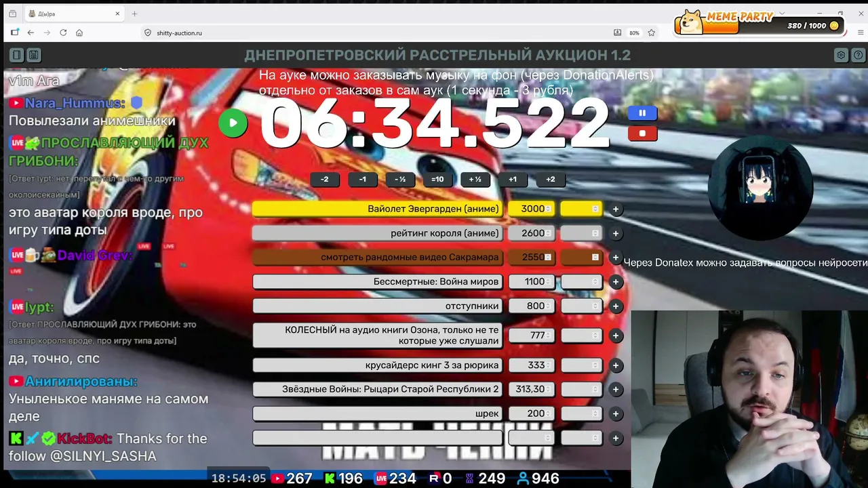Screen dimensions: 868x488
Task: Edit the шрек lot name field
Action: click(378, 414)
